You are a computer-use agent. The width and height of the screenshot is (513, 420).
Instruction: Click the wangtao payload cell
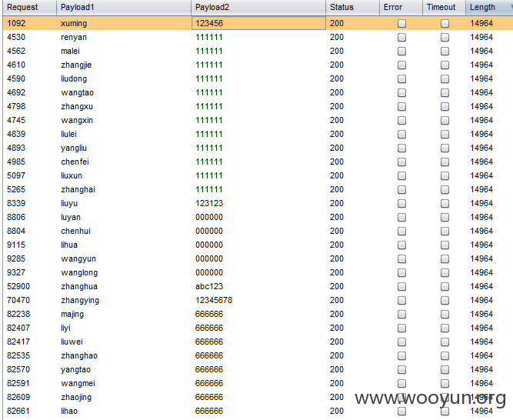click(77, 92)
